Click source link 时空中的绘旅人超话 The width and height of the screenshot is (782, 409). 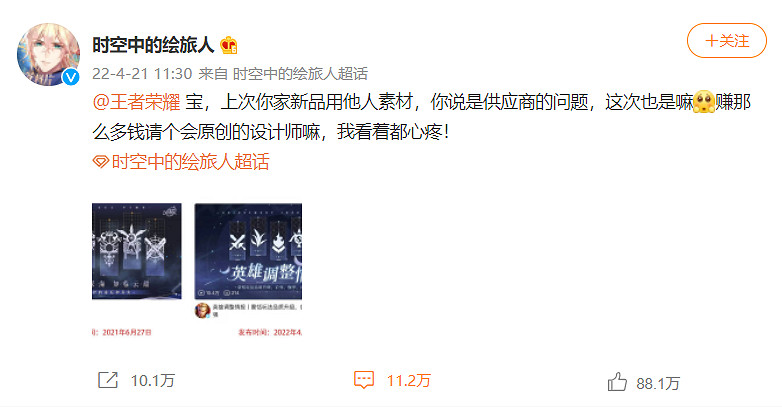pos(300,74)
